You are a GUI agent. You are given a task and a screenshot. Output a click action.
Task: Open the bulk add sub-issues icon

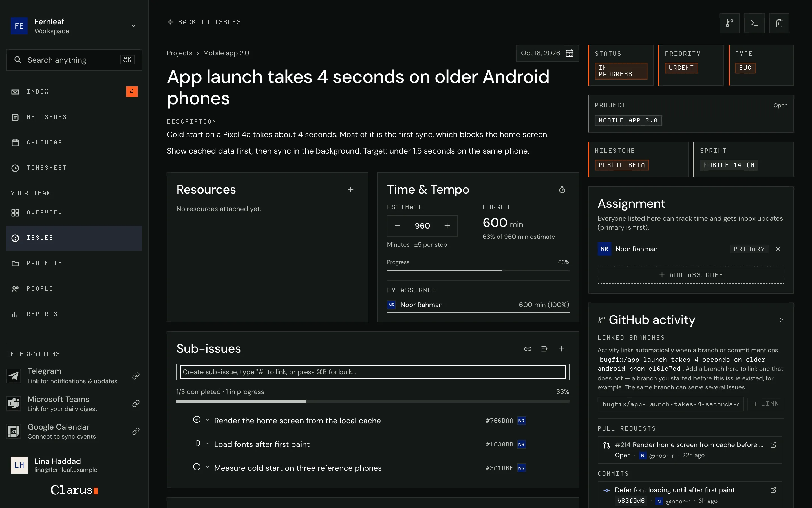(545, 349)
